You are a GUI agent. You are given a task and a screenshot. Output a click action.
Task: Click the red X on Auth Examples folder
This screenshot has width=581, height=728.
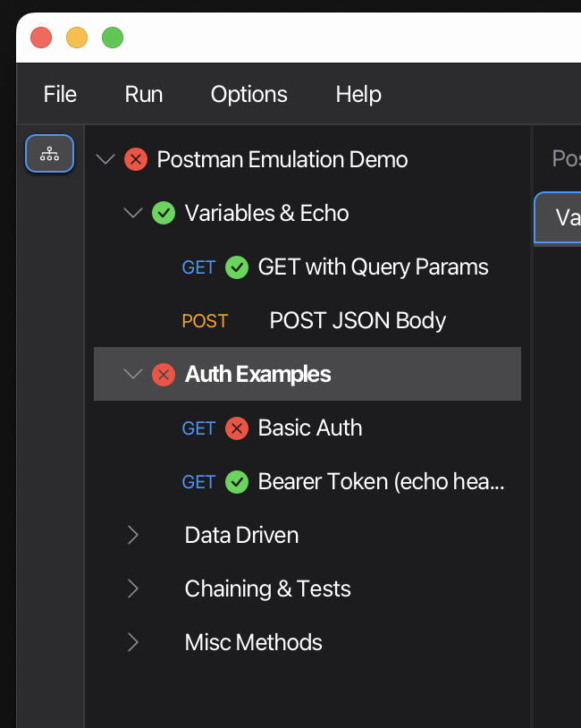click(162, 375)
